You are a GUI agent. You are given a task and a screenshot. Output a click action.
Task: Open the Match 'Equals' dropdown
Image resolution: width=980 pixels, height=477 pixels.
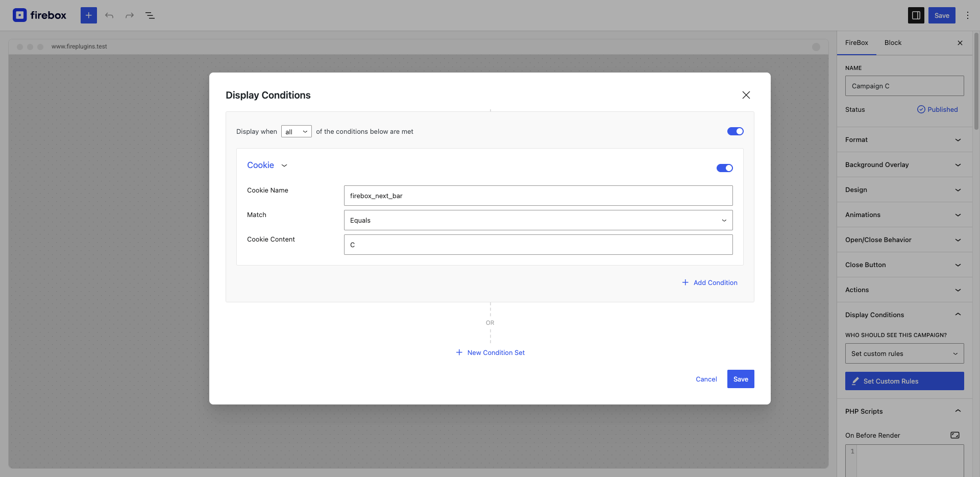pos(538,220)
